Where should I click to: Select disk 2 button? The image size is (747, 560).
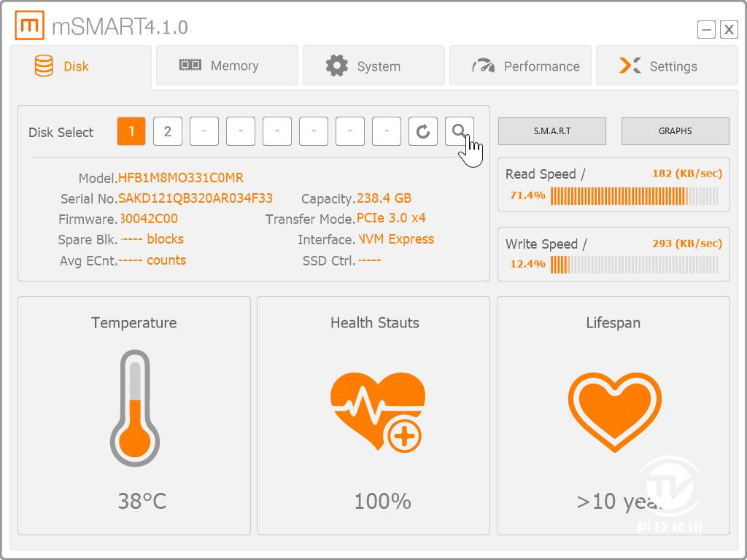click(168, 131)
